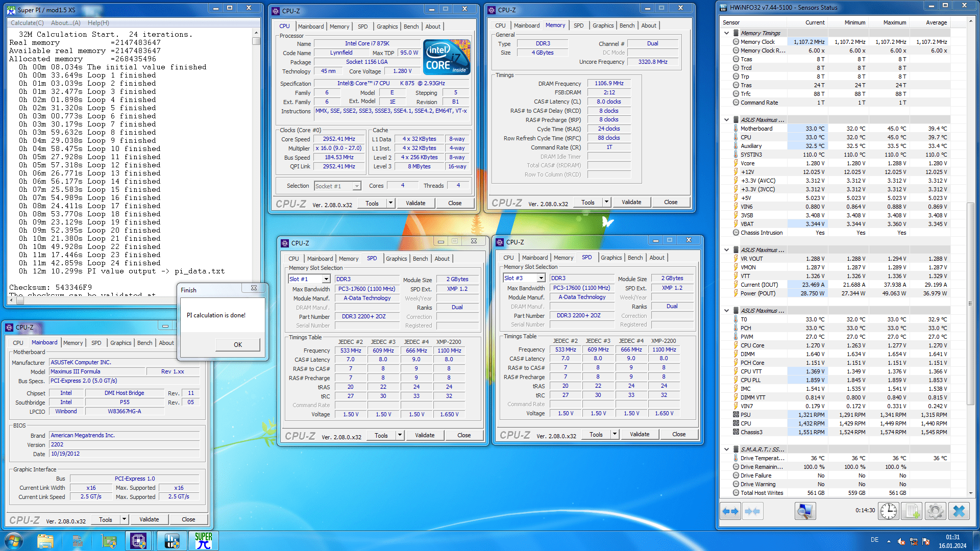
Task: Click the Super PI title bar icon
Action: click(x=11, y=9)
